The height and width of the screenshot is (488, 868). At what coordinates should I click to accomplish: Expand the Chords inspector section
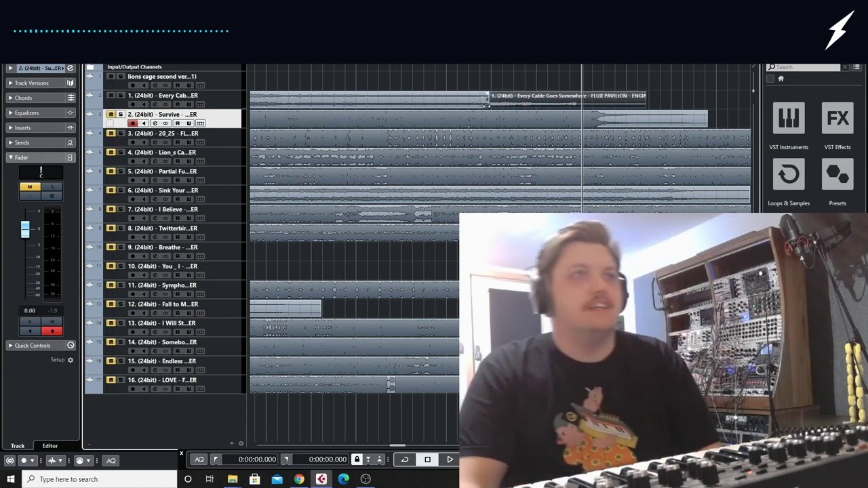coord(10,98)
